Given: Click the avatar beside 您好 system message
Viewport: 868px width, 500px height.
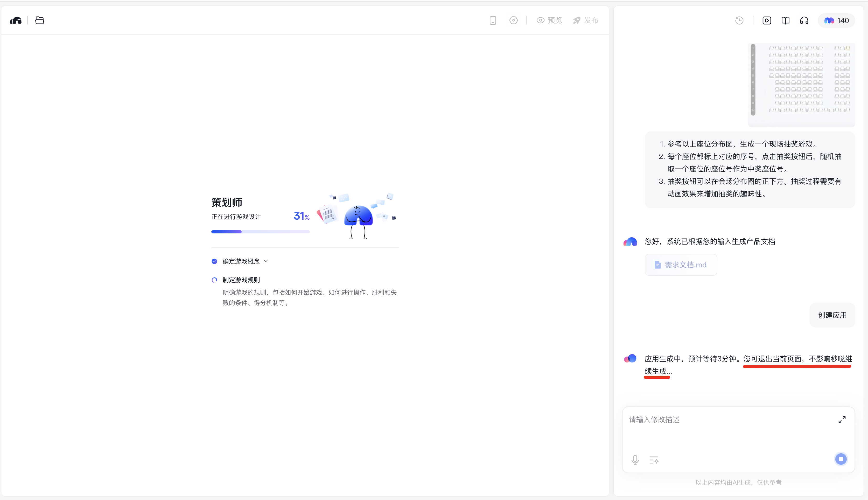Looking at the screenshot, I should tap(630, 241).
